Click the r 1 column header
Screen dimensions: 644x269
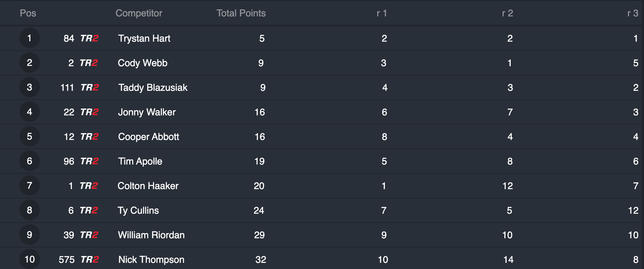[x=382, y=13]
